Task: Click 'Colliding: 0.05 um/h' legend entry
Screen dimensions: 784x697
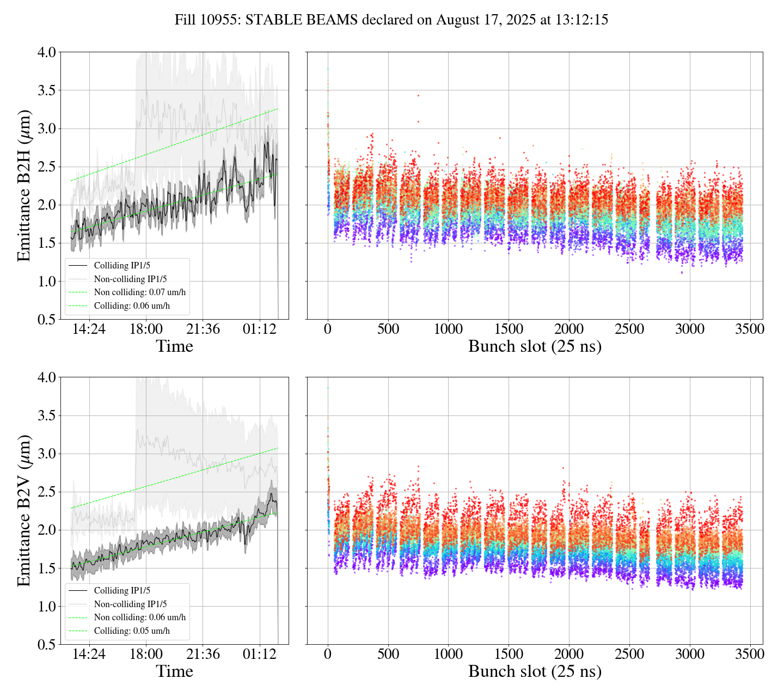Action: pos(132,631)
